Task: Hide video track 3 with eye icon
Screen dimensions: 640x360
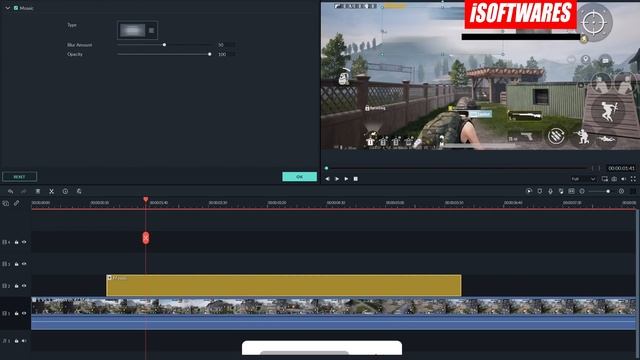Action: (x=24, y=264)
